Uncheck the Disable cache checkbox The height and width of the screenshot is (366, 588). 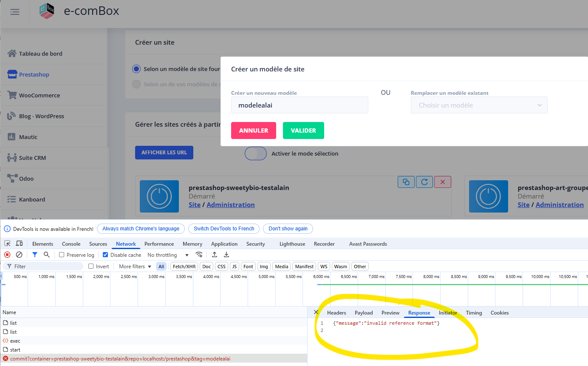(x=105, y=255)
